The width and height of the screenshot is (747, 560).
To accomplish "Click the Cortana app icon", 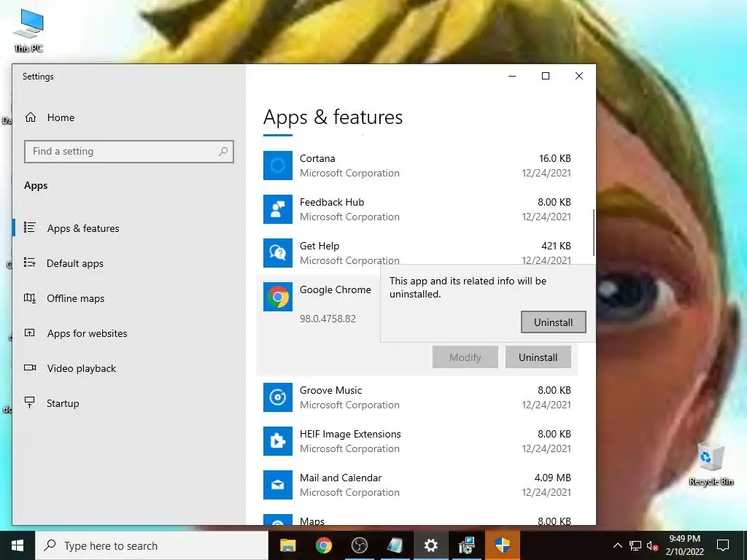I will pyautogui.click(x=278, y=166).
